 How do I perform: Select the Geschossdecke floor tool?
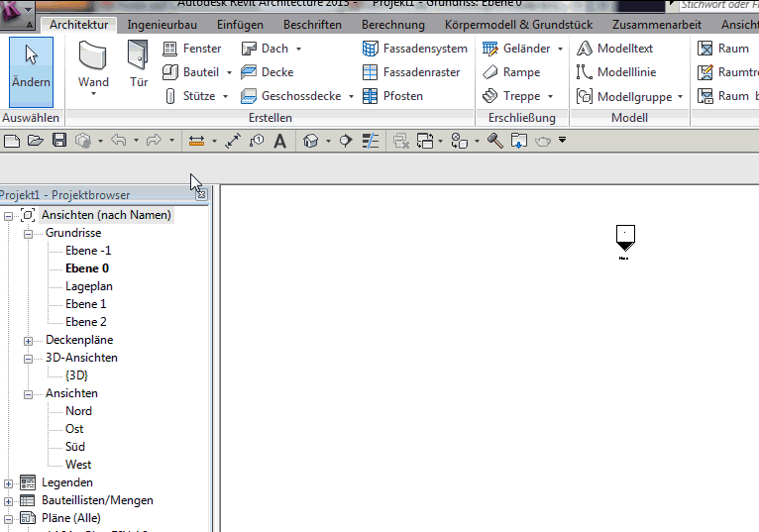point(291,96)
